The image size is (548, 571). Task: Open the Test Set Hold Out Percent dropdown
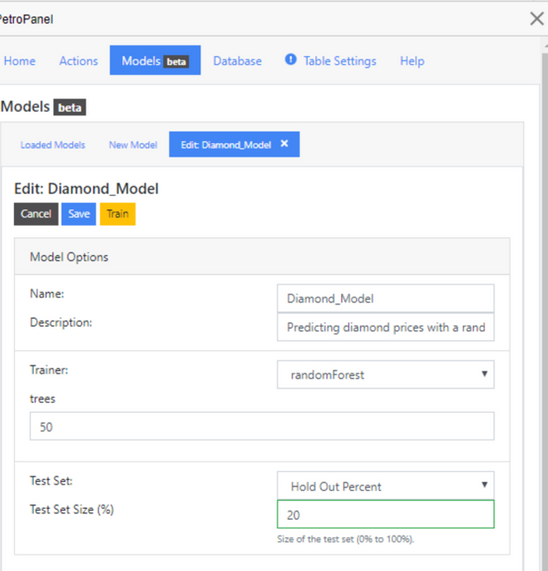pyautogui.click(x=386, y=486)
